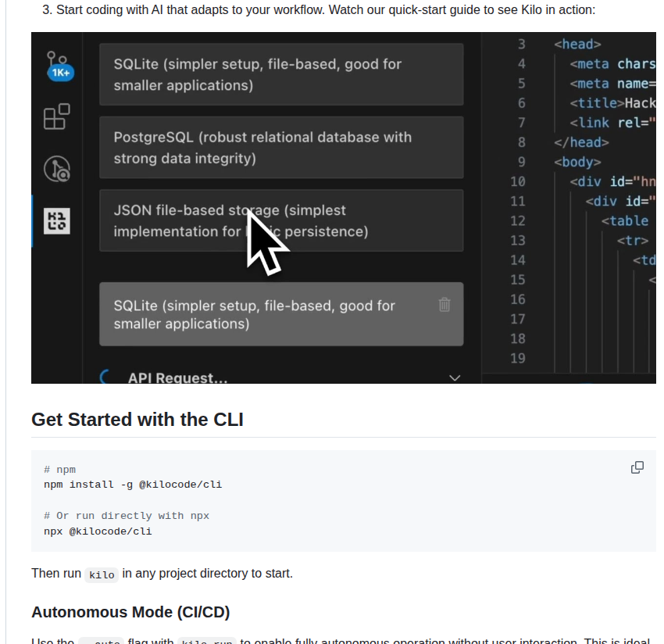The height and width of the screenshot is (644, 664).
Task: Click the npx @kilocode/cli command text
Action: pyautogui.click(x=96, y=531)
